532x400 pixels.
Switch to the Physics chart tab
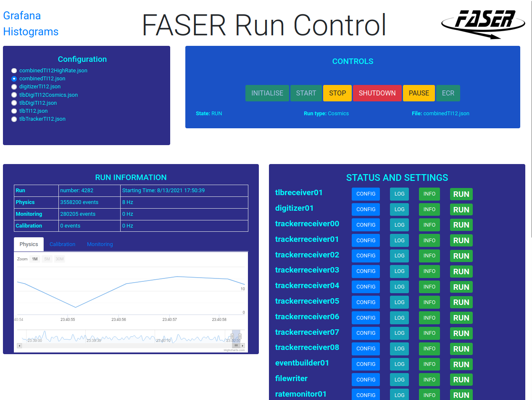29,244
